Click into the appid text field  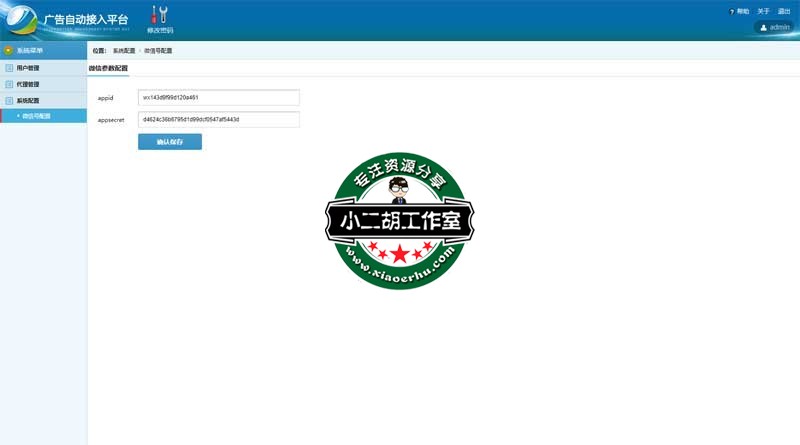[x=218, y=98]
